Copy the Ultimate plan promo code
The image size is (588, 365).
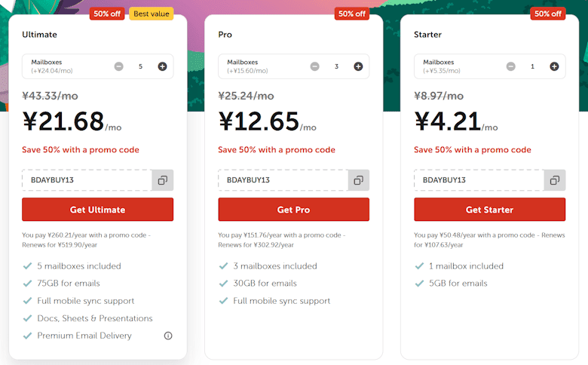pos(162,180)
